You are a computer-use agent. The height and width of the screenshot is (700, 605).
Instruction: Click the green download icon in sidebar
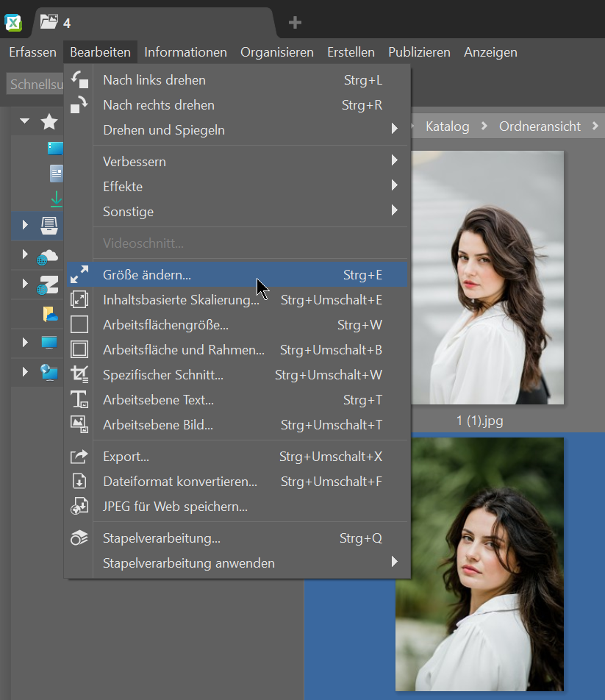point(56,199)
